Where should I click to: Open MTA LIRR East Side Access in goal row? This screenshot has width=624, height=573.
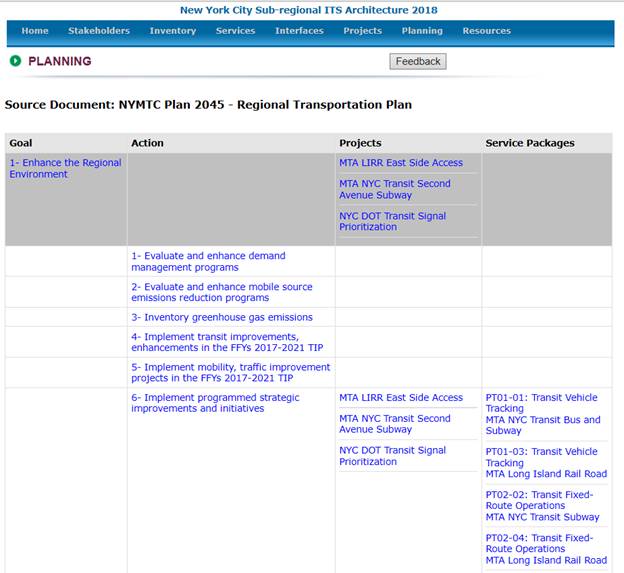[x=400, y=163]
